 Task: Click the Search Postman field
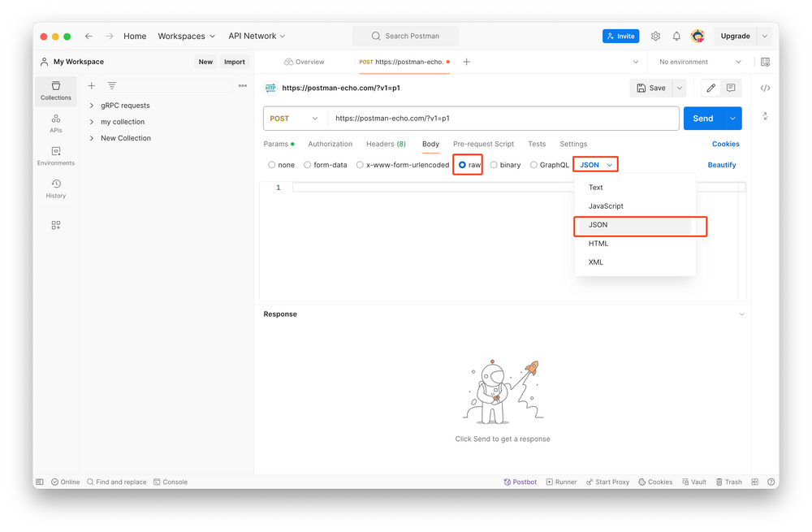click(x=405, y=36)
